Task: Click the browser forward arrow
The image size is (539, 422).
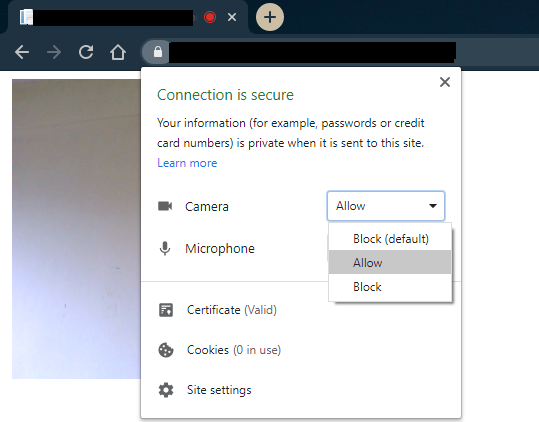Action: [54, 52]
